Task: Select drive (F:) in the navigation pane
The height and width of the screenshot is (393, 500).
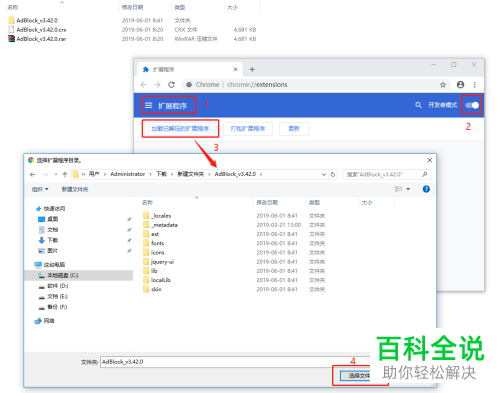Action: (x=53, y=307)
